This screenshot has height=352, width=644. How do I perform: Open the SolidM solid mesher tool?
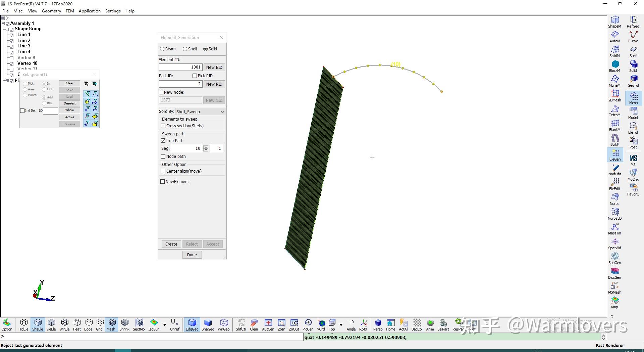coord(614,51)
